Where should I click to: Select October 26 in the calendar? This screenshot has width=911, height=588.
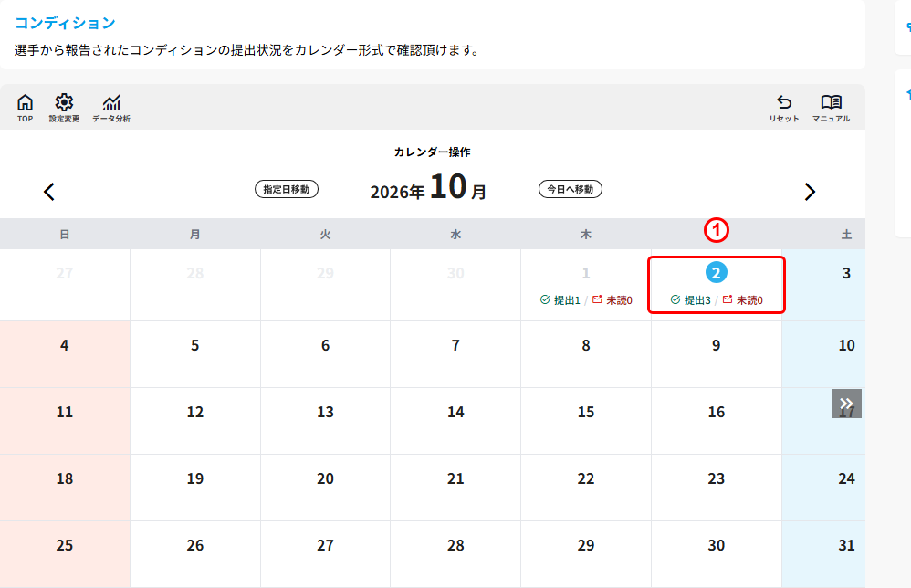(x=195, y=546)
